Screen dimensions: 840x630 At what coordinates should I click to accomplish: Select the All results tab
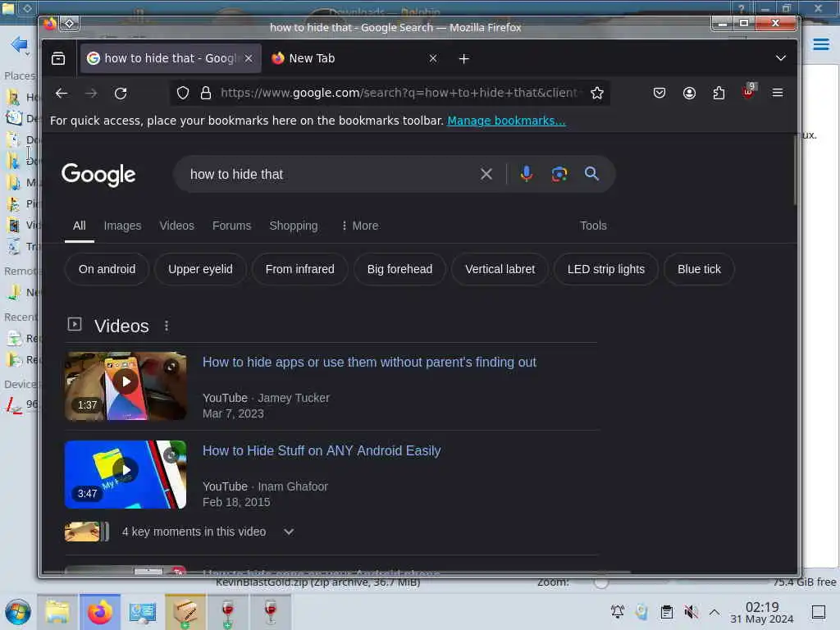pos(80,226)
